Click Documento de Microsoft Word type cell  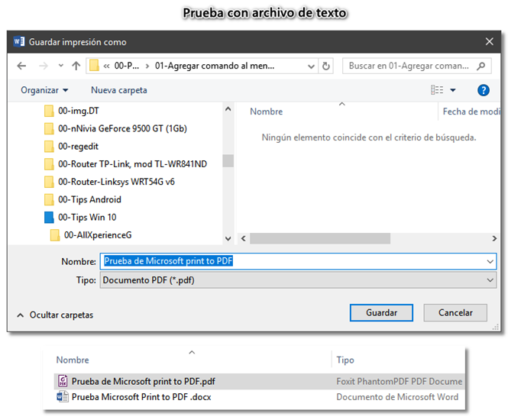pyautogui.click(x=397, y=397)
